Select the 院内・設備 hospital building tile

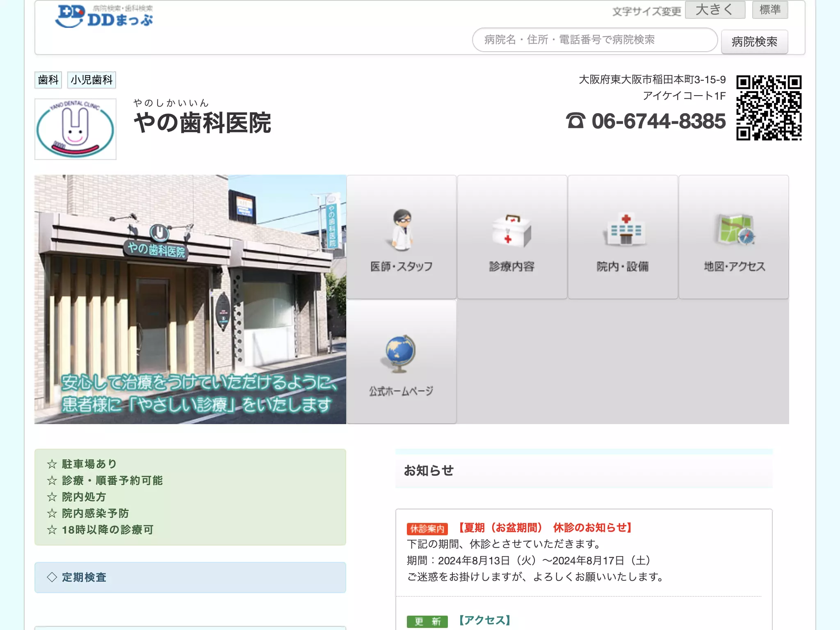pos(623,237)
